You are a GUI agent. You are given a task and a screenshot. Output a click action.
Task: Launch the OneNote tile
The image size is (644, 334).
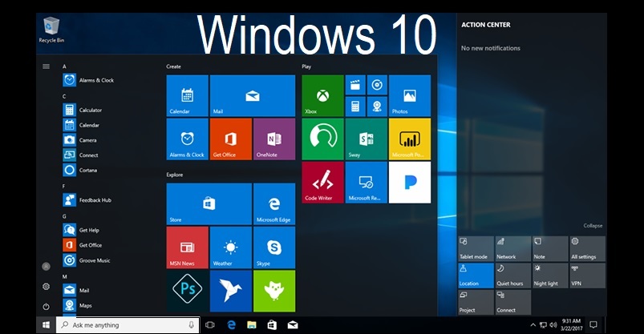tap(274, 139)
